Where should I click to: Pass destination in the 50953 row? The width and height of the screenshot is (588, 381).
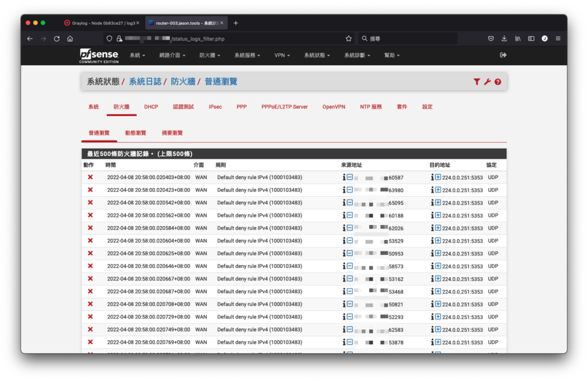[x=438, y=253]
